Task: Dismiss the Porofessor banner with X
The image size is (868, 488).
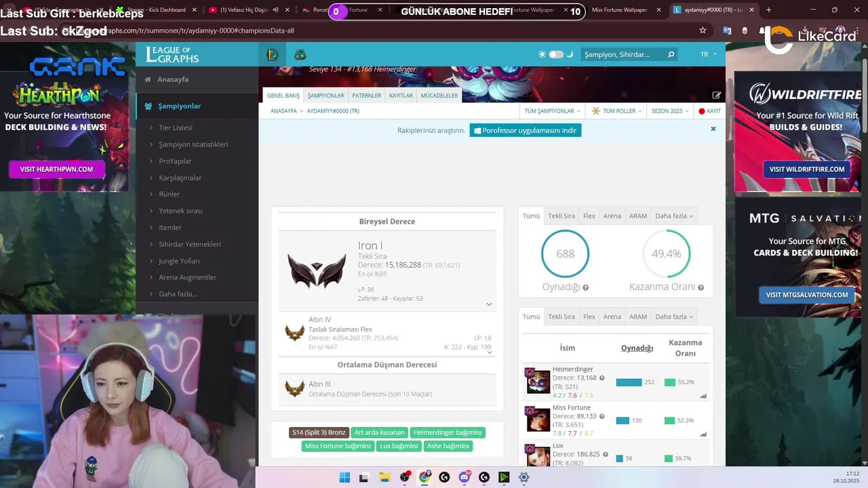Action: (713, 129)
